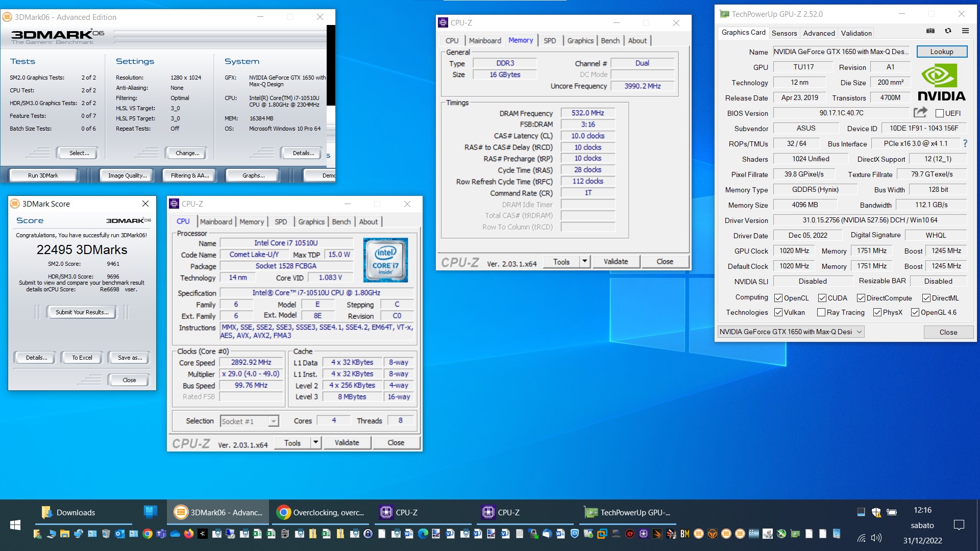Switch to Advanced tab in GPU-Z
The image size is (980, 551).
819,33
